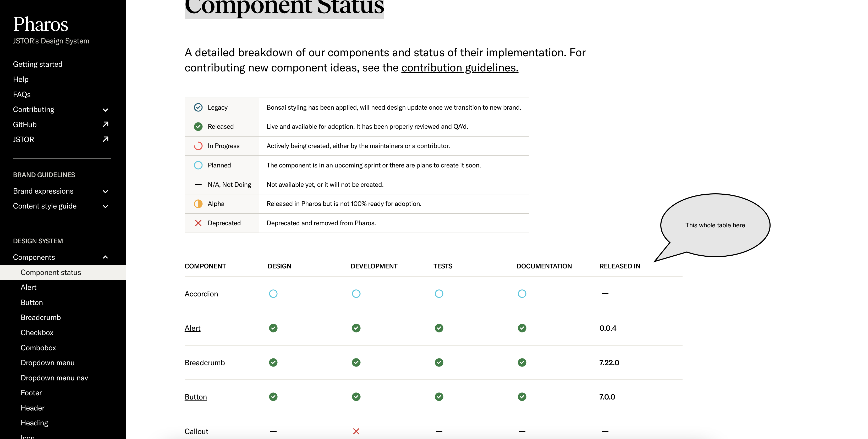Expand the Contributing sidebar section
The height and width of the screenshot is (439, 868).
[x=105, y=110]
